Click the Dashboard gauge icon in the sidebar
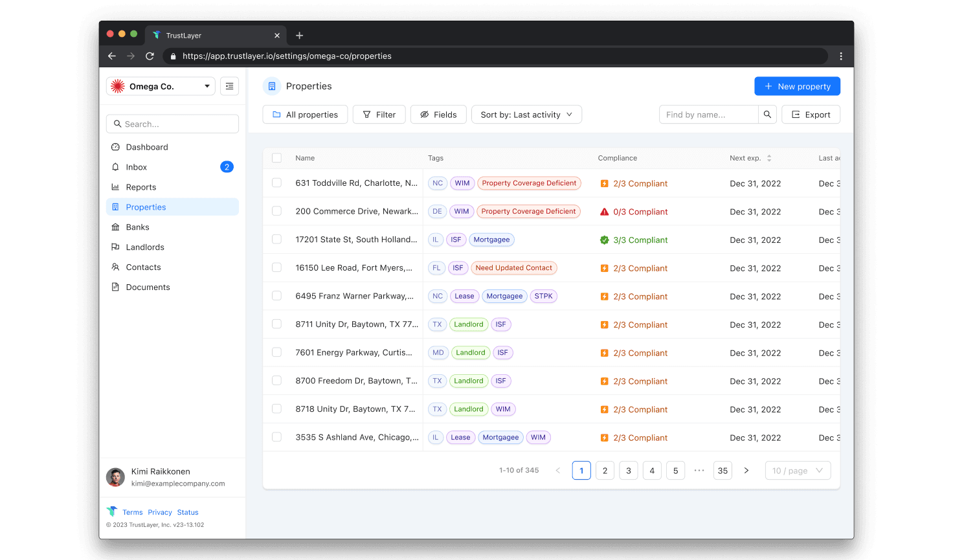The image size is (953, 560). coord(115,147)
